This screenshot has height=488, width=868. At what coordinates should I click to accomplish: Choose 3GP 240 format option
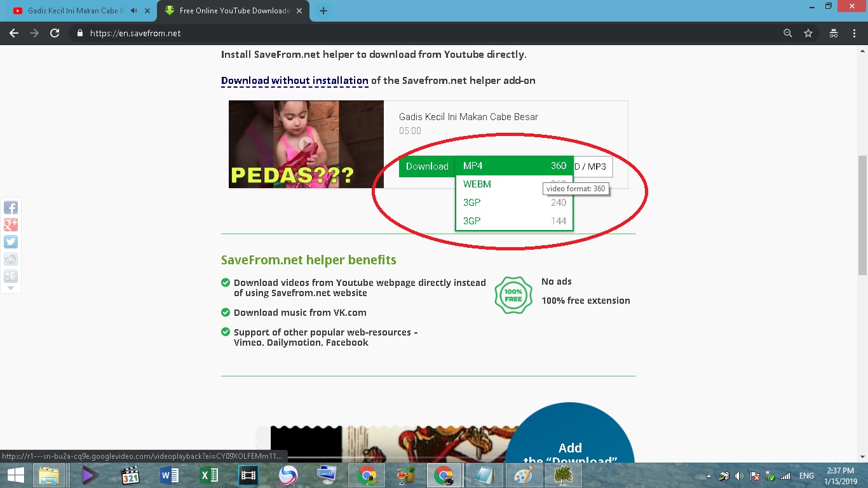coord(515,203)
